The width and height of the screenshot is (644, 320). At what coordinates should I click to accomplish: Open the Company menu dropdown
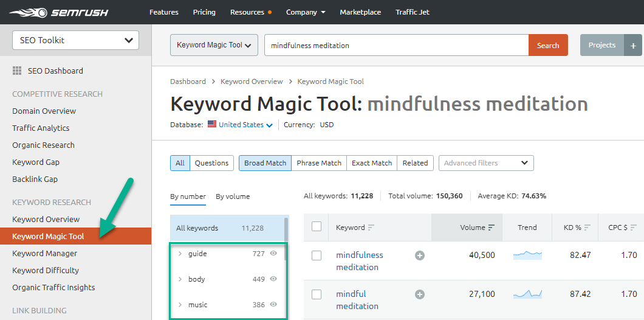[306, 12]
